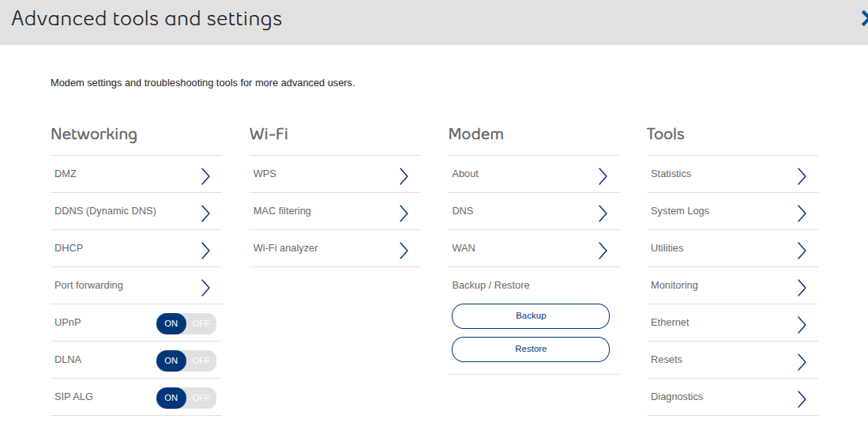Expand the DHCP settings row arrow

[205, 250]
